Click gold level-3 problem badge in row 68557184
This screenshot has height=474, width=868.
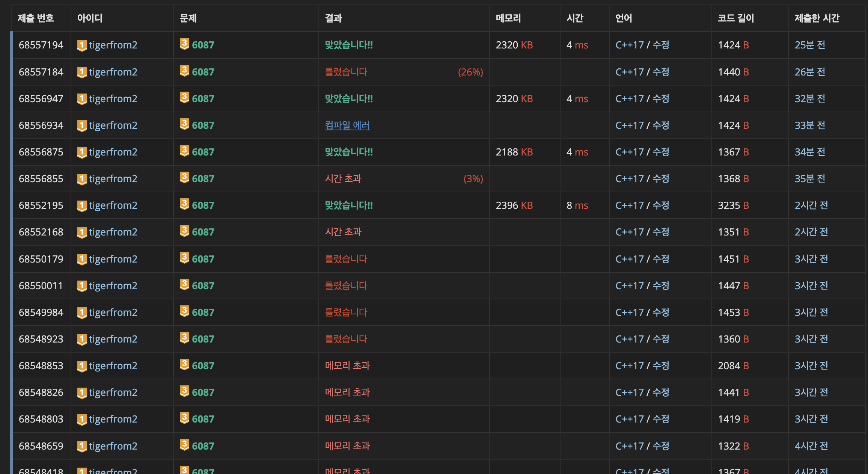coord(184,71)
